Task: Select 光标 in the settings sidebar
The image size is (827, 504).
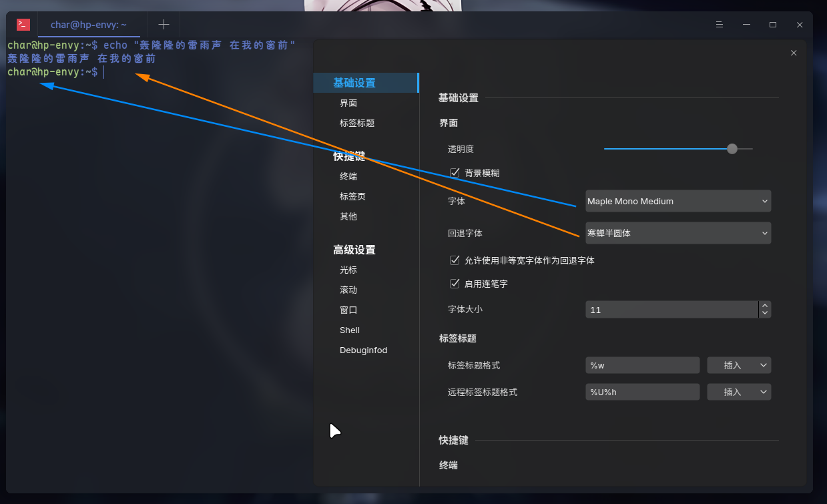Action: pos(348,270)
